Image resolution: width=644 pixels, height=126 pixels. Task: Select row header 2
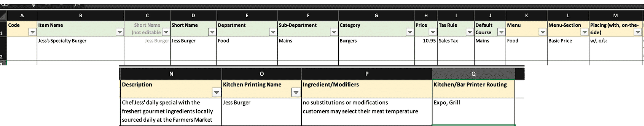click(3, 48)
